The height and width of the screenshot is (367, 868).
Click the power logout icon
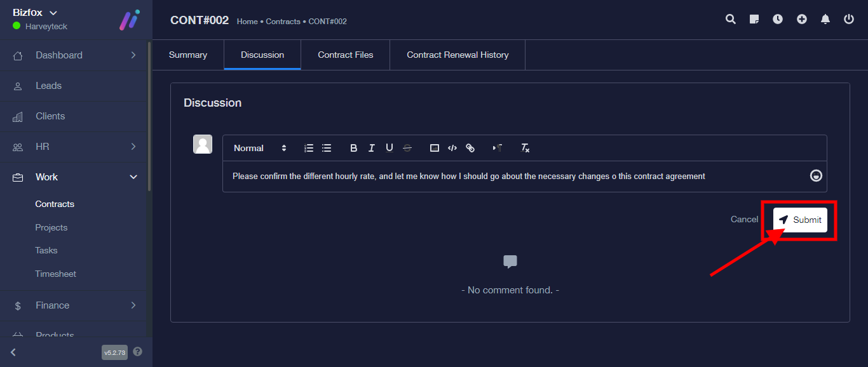(849, 19)
